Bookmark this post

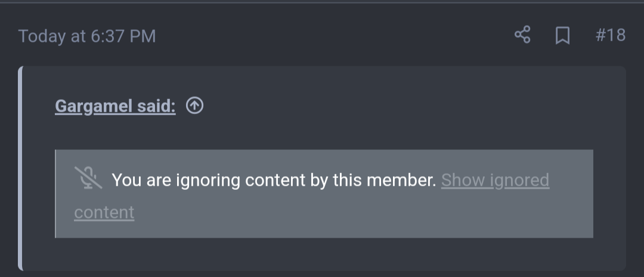click(562, 36)
